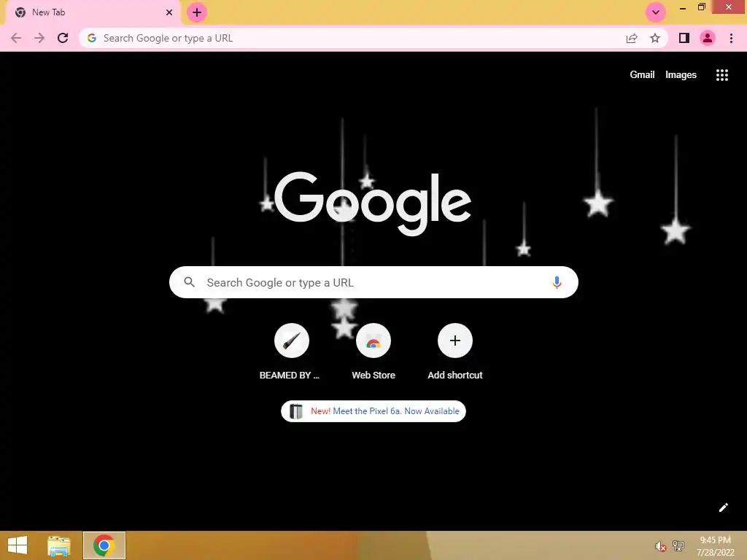Open Gmail link
This screenshot has height=560, width=747.
[x=642, y=75]
